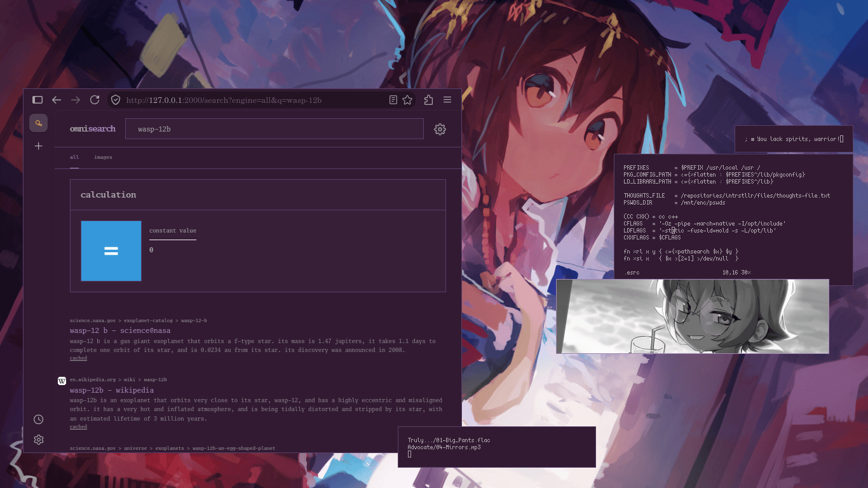Open cached copy of the science@nasa result
Viewport: 868px width, 488px height.
pyautogui.click(x=78, y=358)
